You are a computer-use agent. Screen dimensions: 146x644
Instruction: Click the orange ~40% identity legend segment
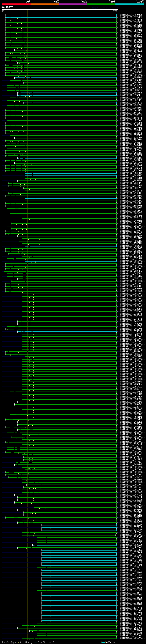click(x=45, y=4)
